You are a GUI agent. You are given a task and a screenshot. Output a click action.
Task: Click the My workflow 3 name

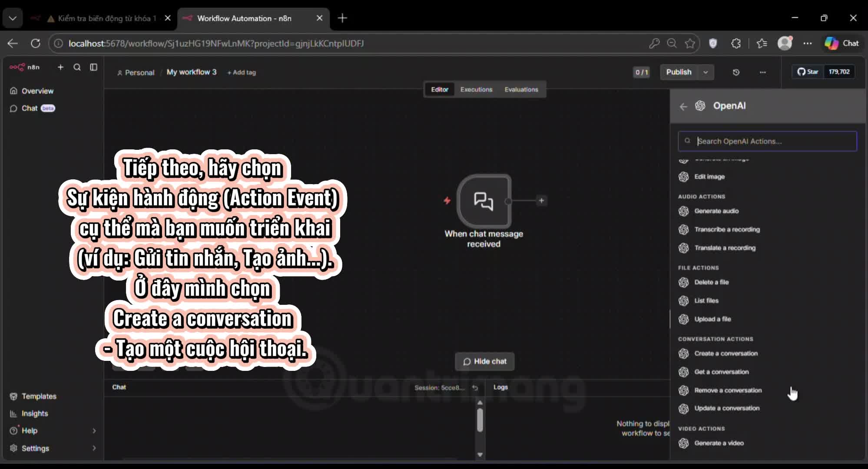coord(192,72)
